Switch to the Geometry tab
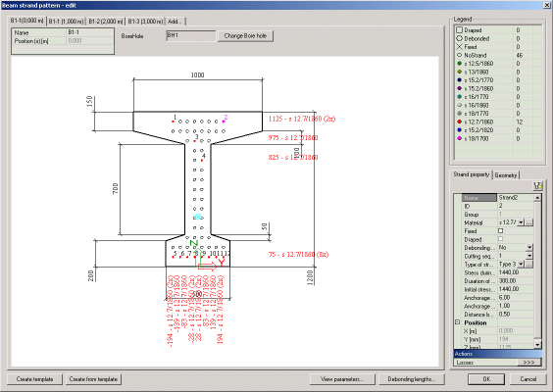553x392 pixels. [x=505, y=175]
